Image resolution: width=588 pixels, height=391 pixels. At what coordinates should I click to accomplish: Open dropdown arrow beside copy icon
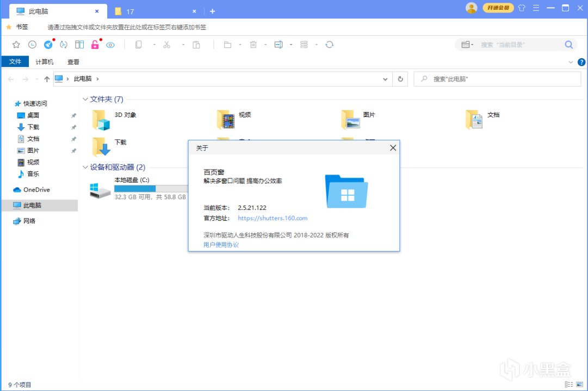pos(154,45)
